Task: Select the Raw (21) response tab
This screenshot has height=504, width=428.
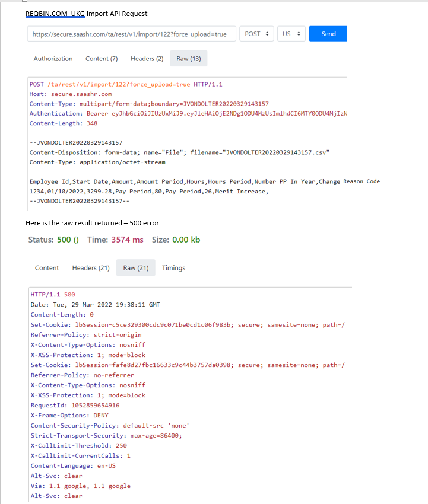Action: [136, 268]
